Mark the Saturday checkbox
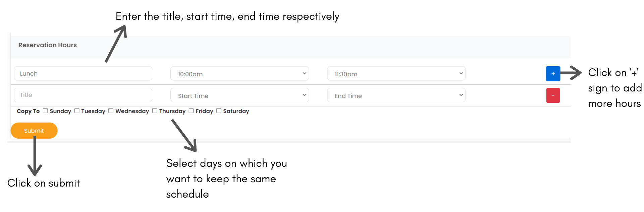 pos(219,111)
